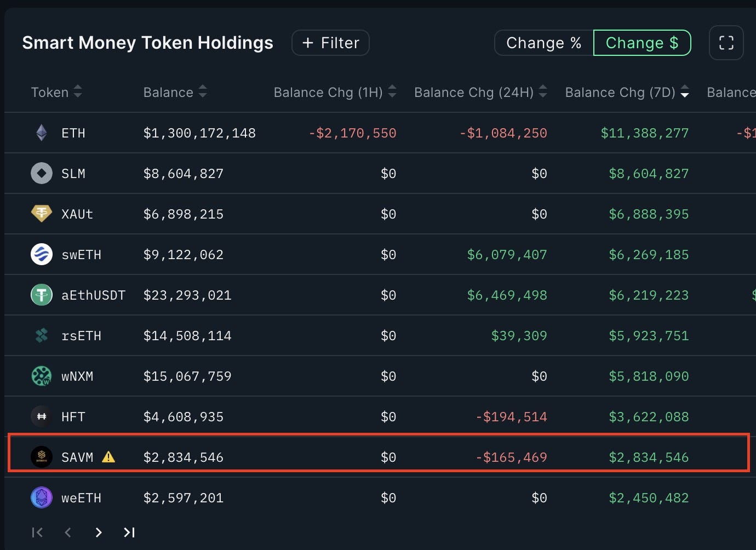Click wNXM 7D change $5,818,090

tap(649, 376)
